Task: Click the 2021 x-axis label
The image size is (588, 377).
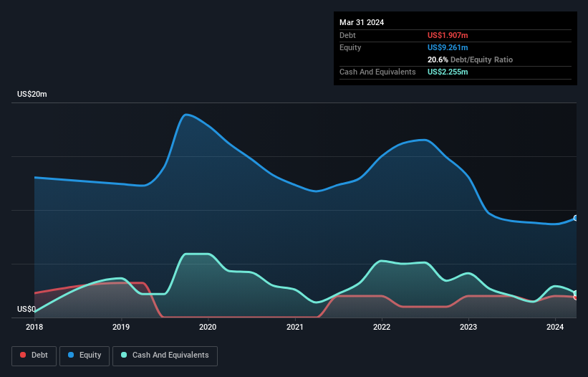Action: [x=295, y=327]
